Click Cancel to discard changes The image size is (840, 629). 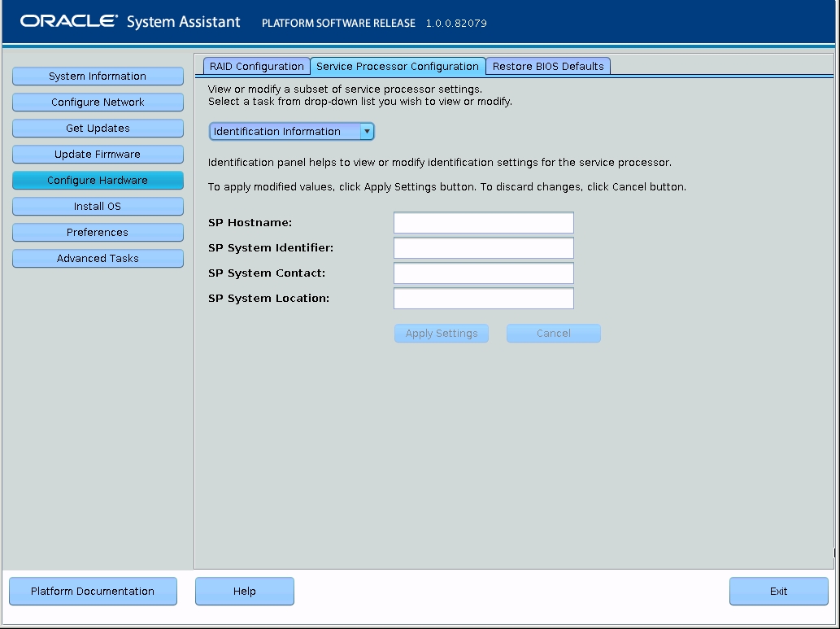(554, 333)
